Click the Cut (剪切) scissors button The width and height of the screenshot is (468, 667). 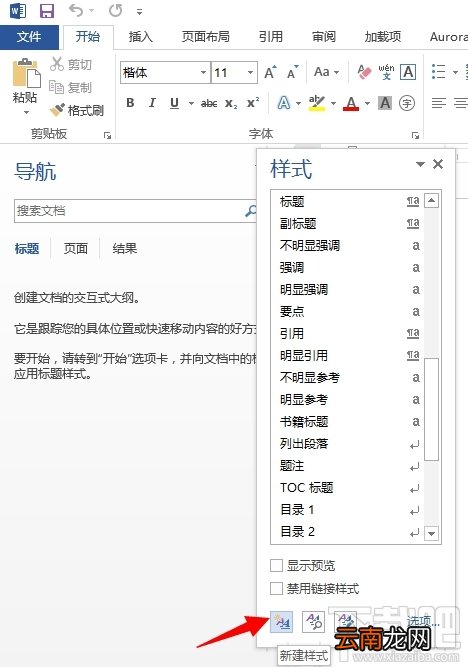tap(71, 64)
